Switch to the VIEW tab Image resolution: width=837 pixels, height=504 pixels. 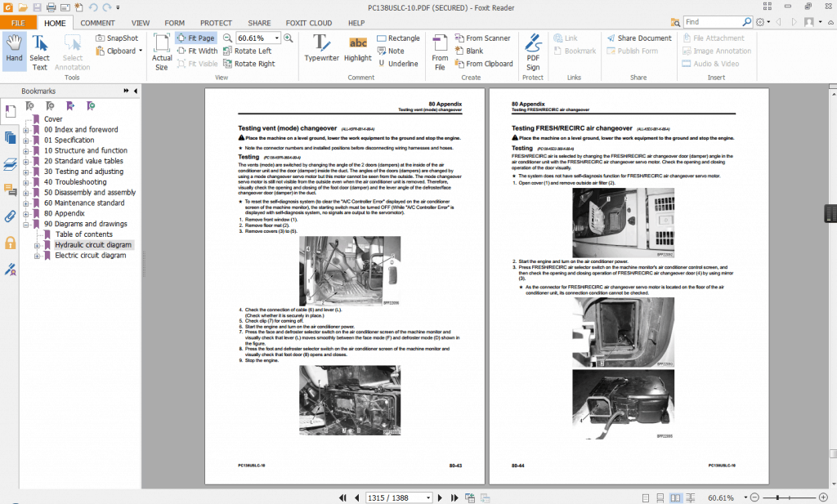click(x=141, y=23)
